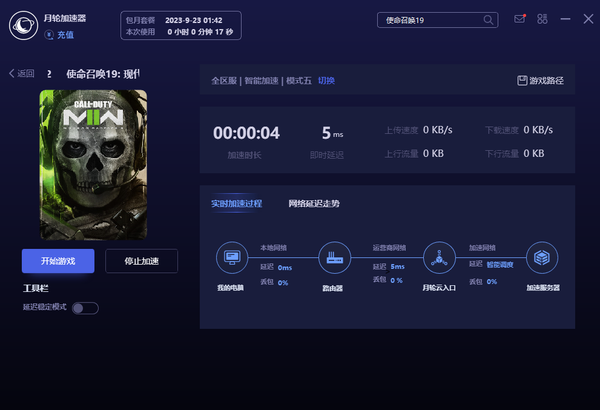Click 切换 to switch server mode

[x=326, y=81]
